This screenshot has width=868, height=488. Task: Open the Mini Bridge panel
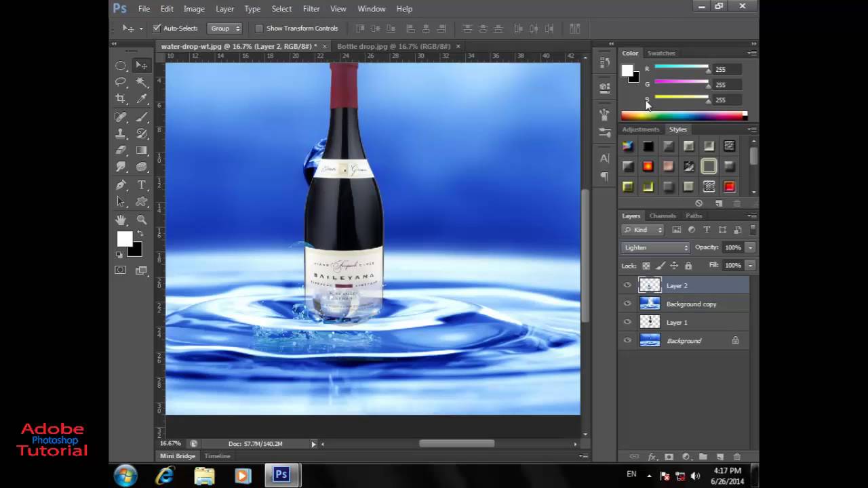coord(178,456)
